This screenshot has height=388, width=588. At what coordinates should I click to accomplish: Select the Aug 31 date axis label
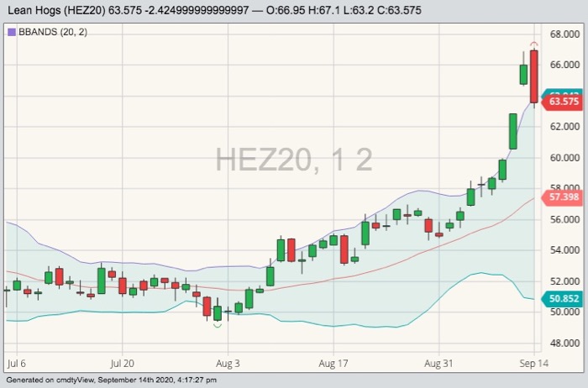coord(438,364)
